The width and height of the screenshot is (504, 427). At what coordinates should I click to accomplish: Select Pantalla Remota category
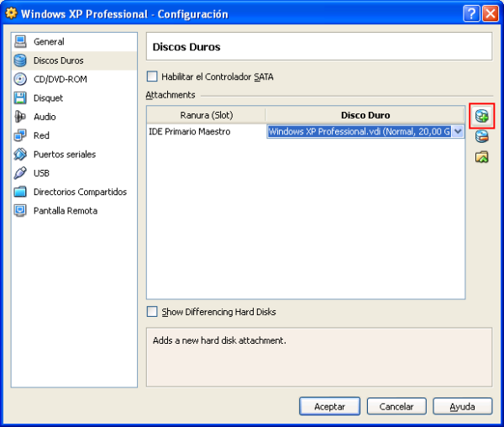[65, 211]
